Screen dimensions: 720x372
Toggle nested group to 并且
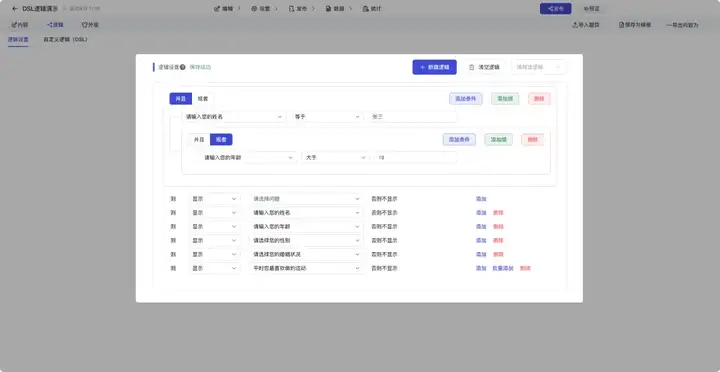[199, 140]
